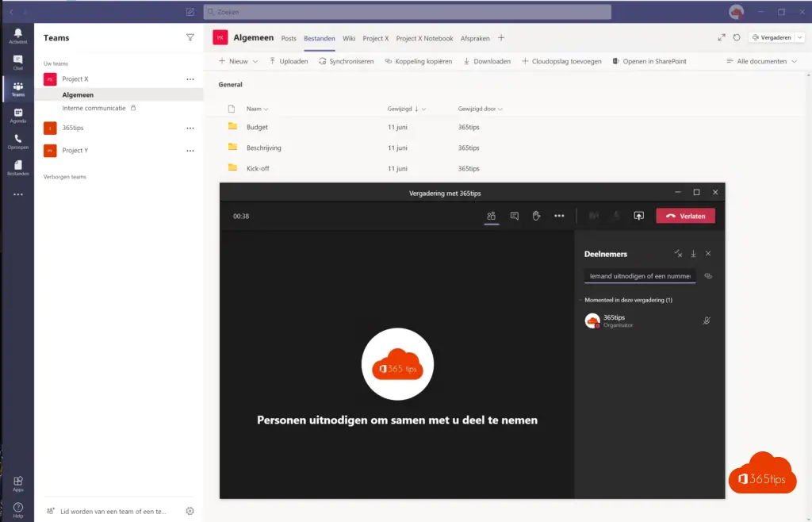Toggle the camera in the meeting

[593, 216]
